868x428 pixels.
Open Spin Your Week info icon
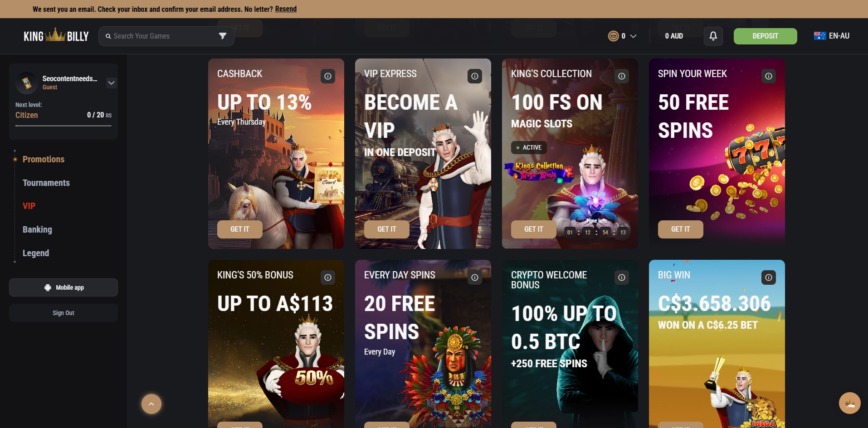pyautogui.click(x=769, y=76)
